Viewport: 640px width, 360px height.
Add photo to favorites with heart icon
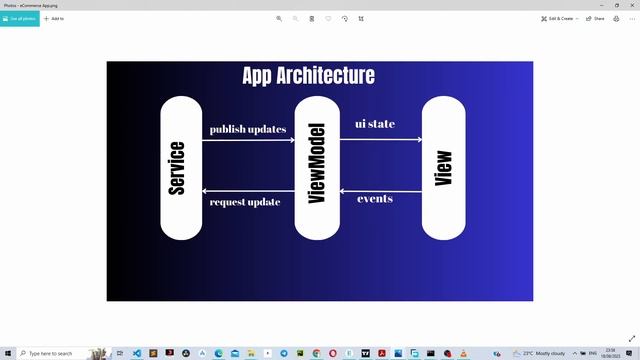pos(328,19)
